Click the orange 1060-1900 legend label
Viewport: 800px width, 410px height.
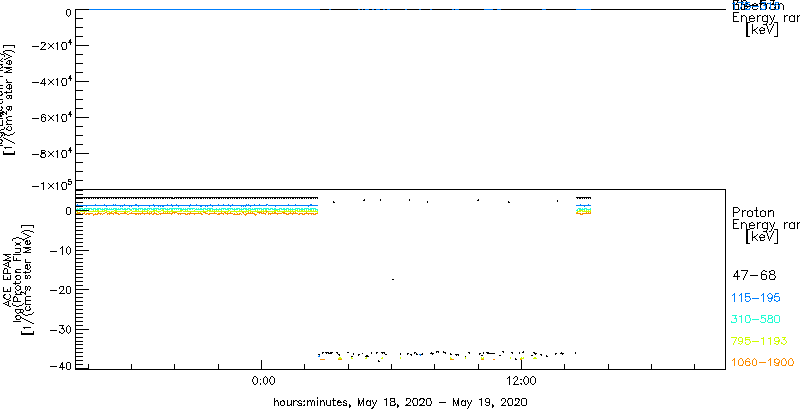click(763, 363)
